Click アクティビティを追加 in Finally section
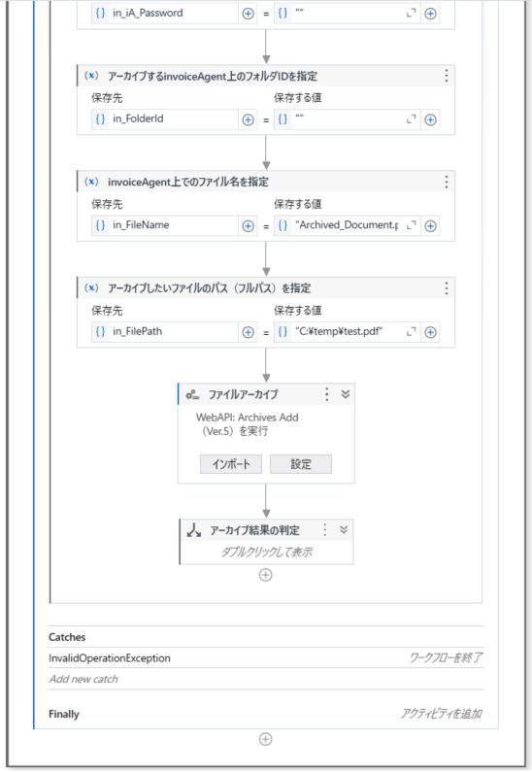Viewport: 532px width, 772px height. [441, 714]
